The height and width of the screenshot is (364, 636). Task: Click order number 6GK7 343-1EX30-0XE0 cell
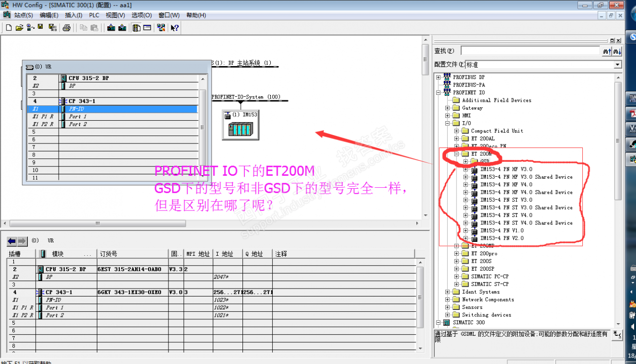(x=132, y=292)
